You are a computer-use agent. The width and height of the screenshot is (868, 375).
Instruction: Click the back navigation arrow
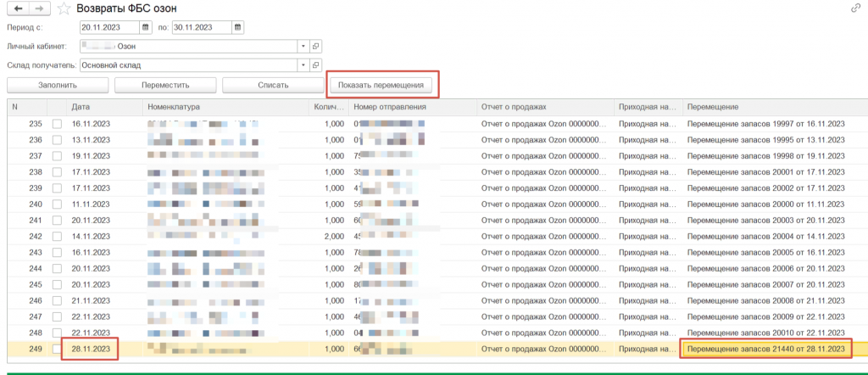pos(19,8)
